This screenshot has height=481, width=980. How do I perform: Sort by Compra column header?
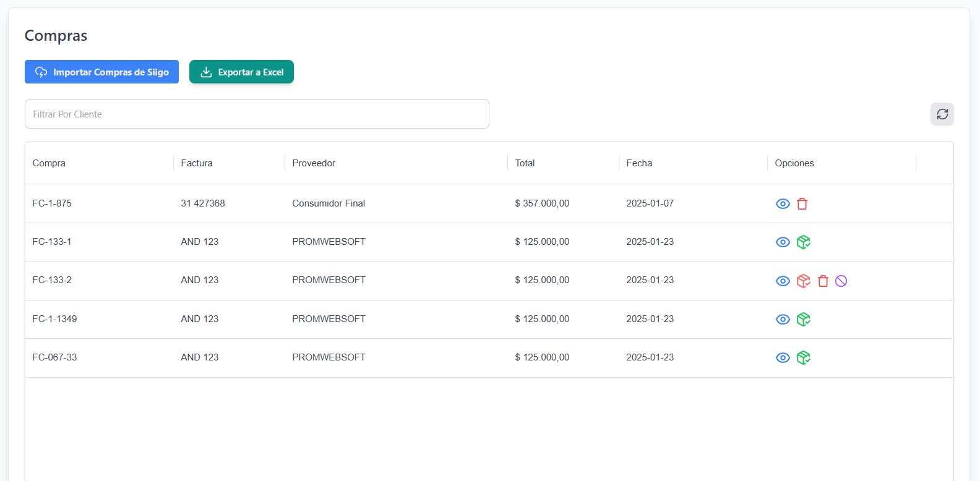(49, 163)
